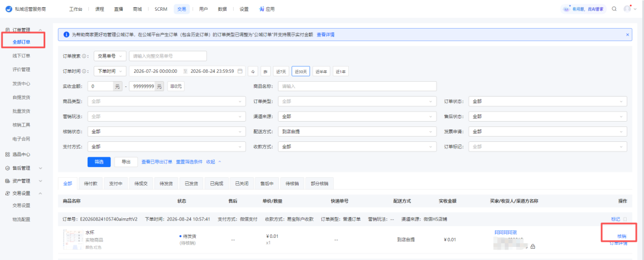Focus the 商品名称 input field

click(357, 86)
